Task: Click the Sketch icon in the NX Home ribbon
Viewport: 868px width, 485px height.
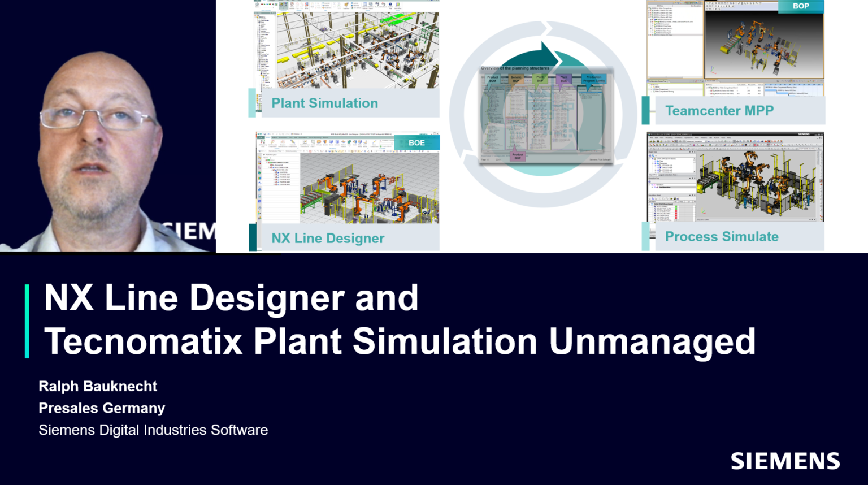Action: tap(305, 142)
